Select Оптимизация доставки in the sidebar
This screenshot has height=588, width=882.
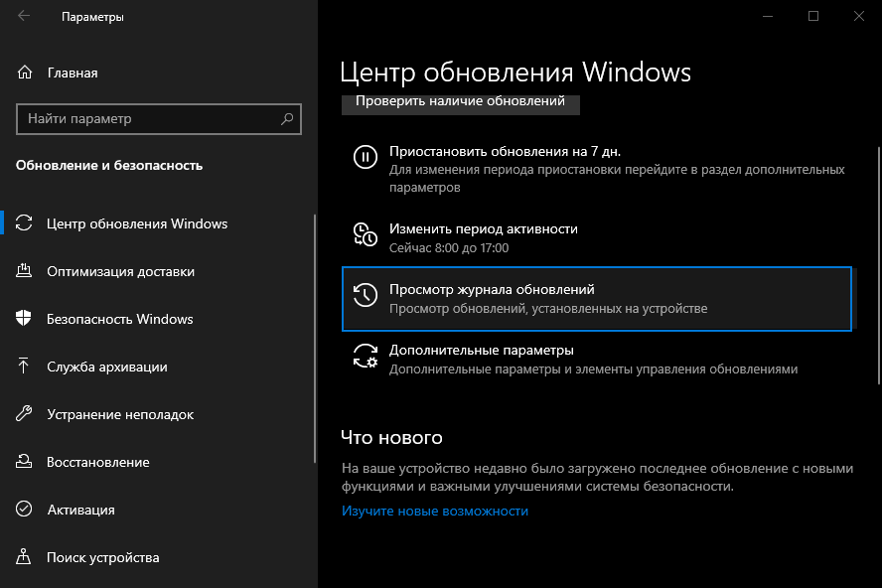tap(120, 271)
